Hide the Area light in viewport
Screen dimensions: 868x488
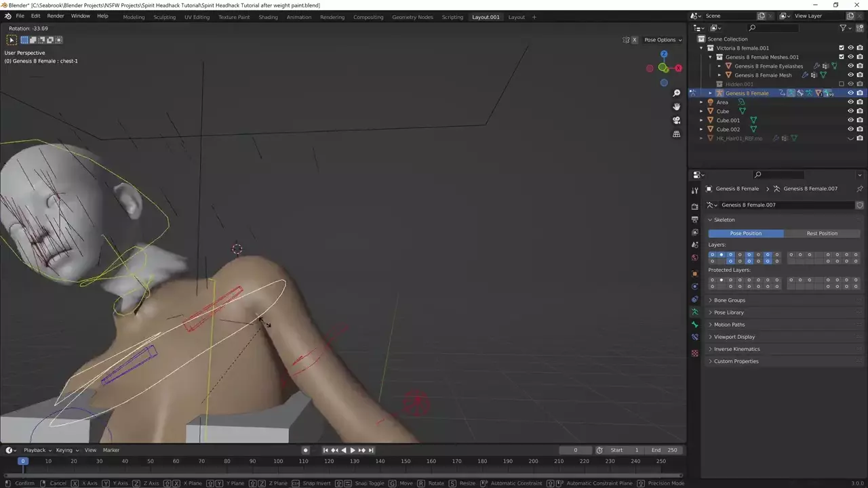tap(850, 102)
